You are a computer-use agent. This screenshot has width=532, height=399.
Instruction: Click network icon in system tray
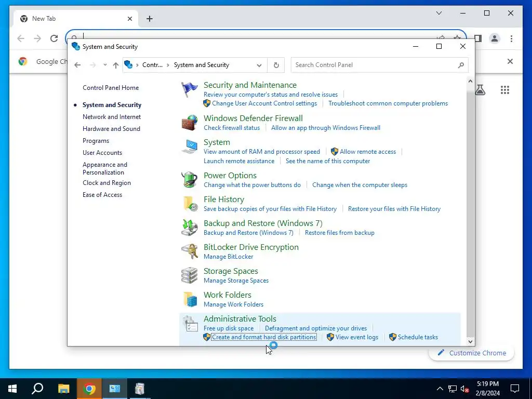pos(453,389)
